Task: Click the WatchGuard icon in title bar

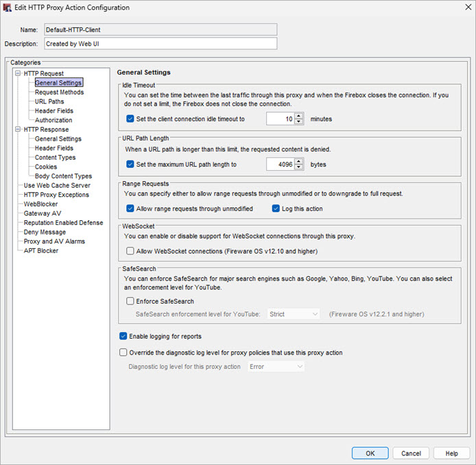Action: (x=8, y=8)
